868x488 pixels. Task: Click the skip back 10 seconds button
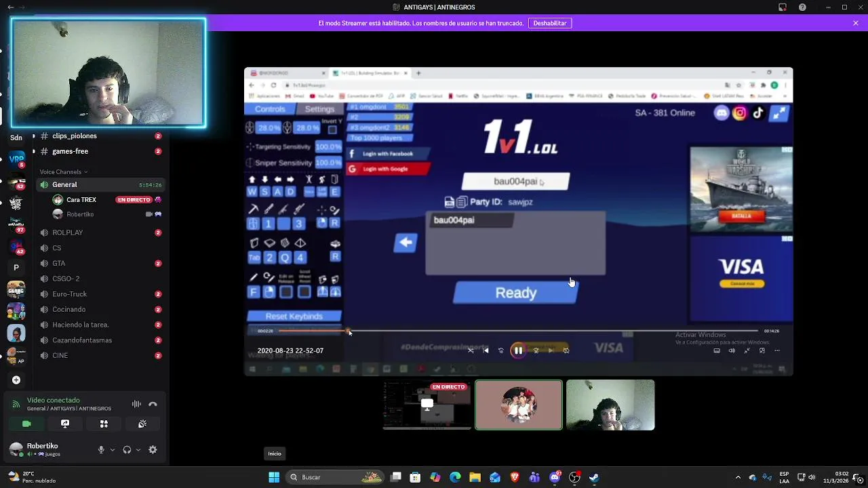pos(501,350)
